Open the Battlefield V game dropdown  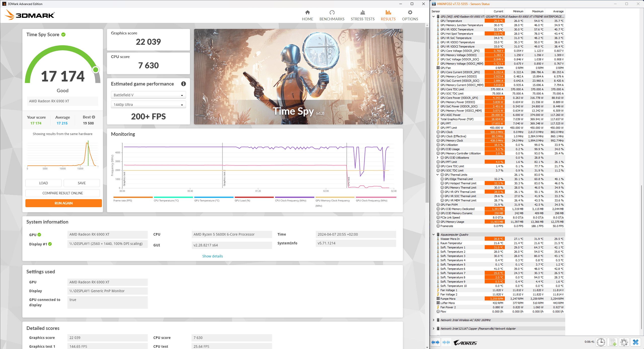[148, 95]
